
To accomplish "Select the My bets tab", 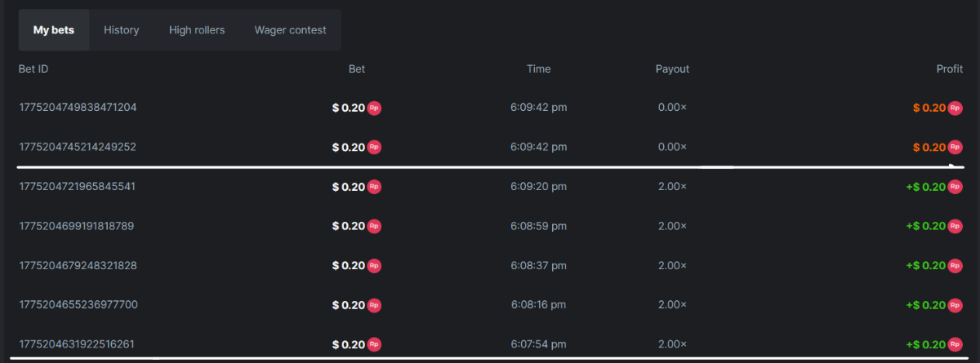I will (x=54, y=30).
